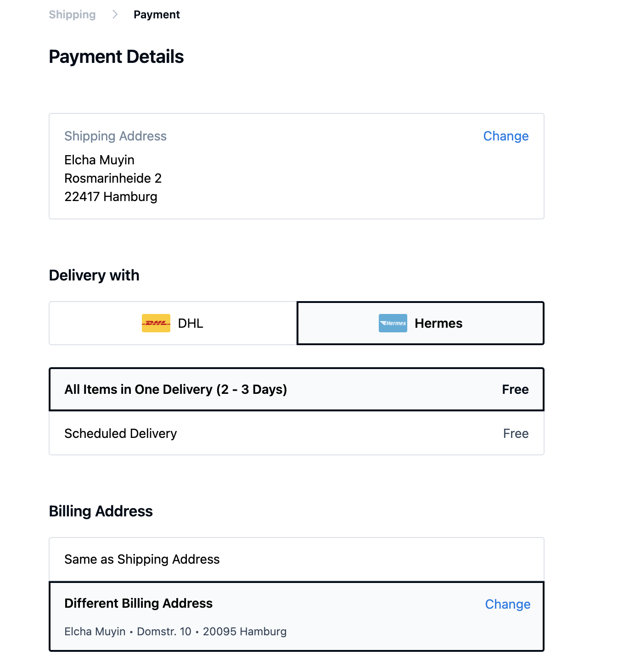Click the Hermes logo icon

pyautogui.click(x=393, y=323)
